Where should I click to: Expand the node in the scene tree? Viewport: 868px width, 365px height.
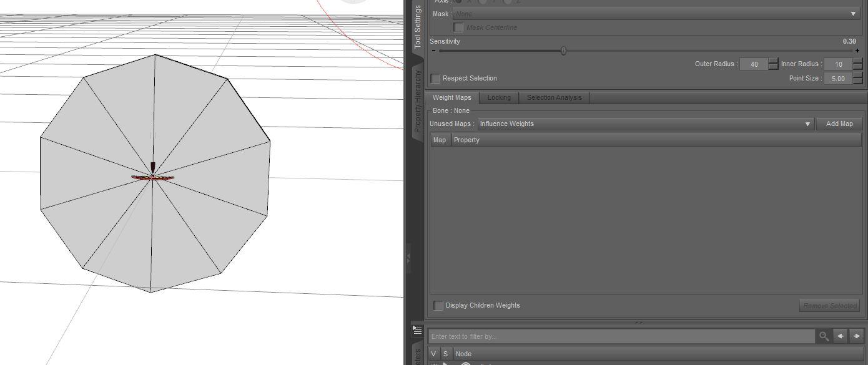(x=445, y=363)
